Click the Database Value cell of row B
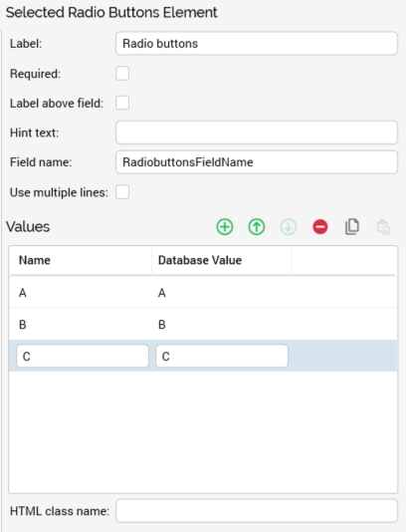 point(221,325)
